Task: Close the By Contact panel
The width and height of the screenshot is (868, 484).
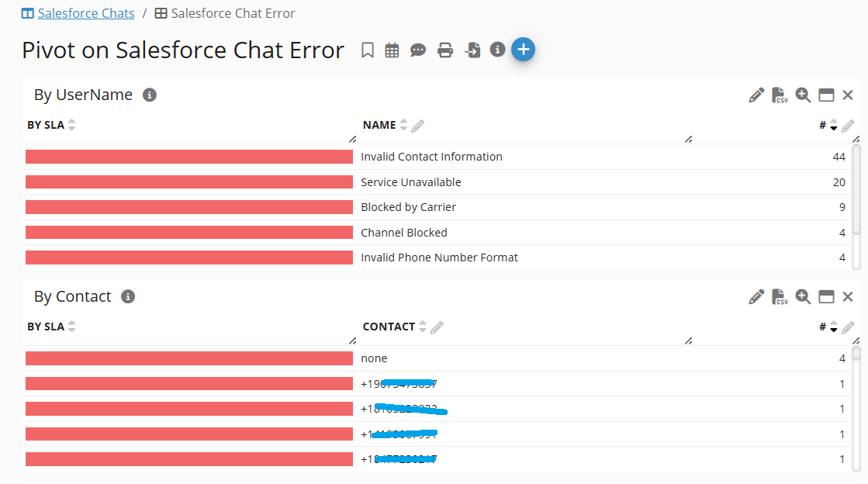Action: coord(848,297)
